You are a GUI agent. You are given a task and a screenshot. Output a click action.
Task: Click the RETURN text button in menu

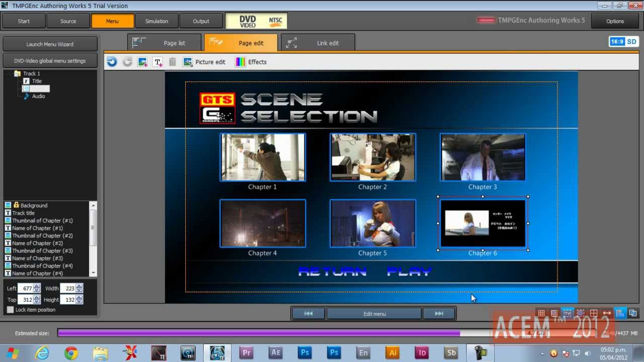tap(332, 272)
